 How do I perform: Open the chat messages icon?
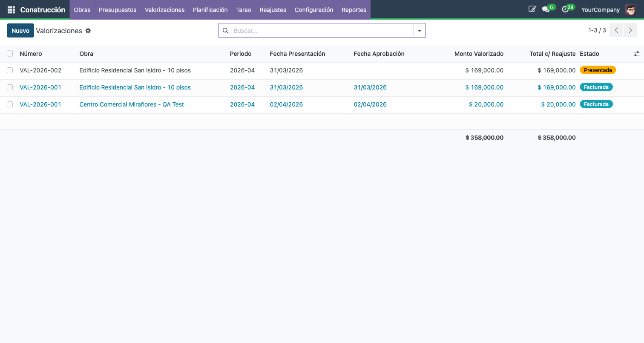(546, 9)
